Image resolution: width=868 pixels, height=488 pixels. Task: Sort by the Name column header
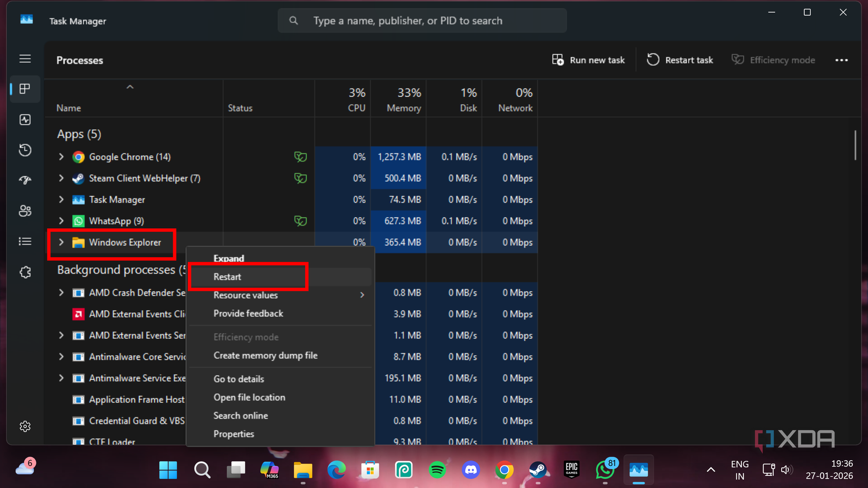coord(134,99)
